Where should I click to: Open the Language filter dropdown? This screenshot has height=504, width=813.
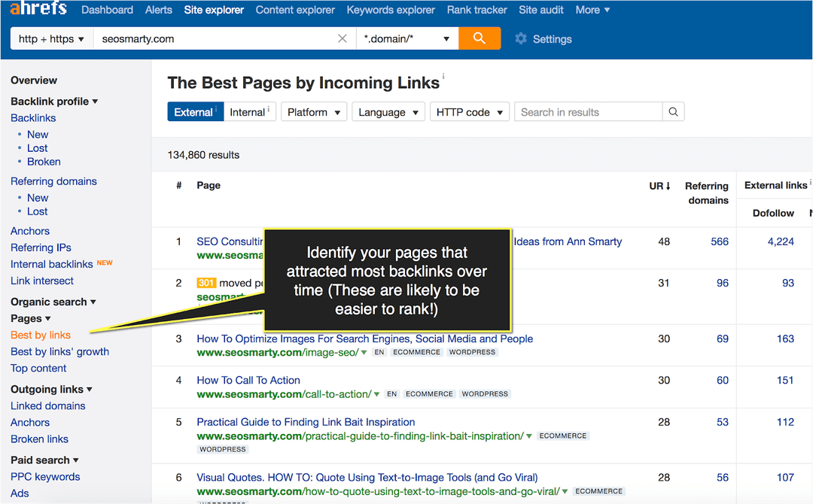coord(388,111)
